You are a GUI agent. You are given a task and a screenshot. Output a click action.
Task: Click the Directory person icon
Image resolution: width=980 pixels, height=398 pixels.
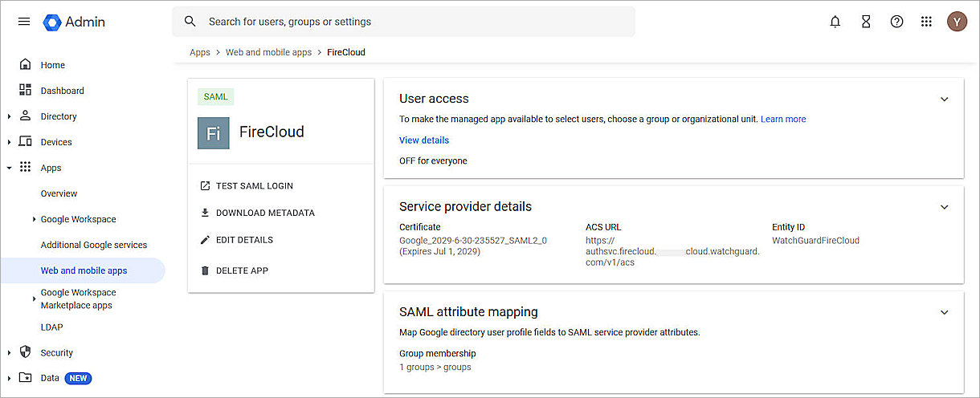(25, 116)
